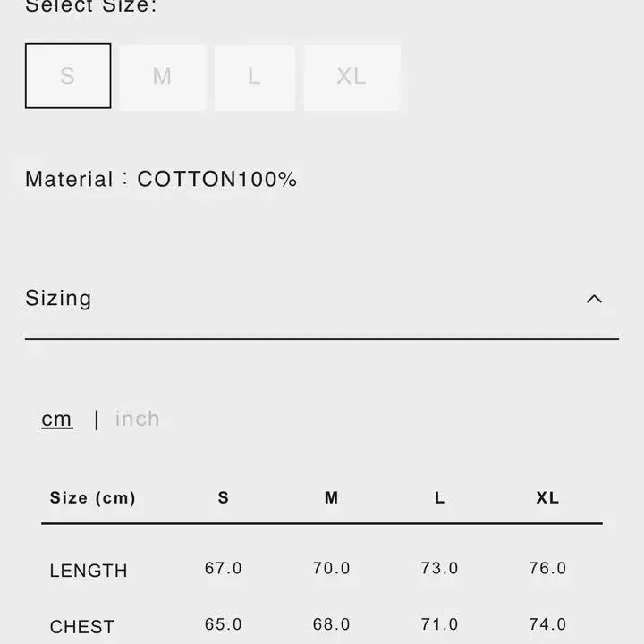Viewport: 644px width, 644px height.
Task: Click the 68.0 chest value
Action: tap(332, 625)
